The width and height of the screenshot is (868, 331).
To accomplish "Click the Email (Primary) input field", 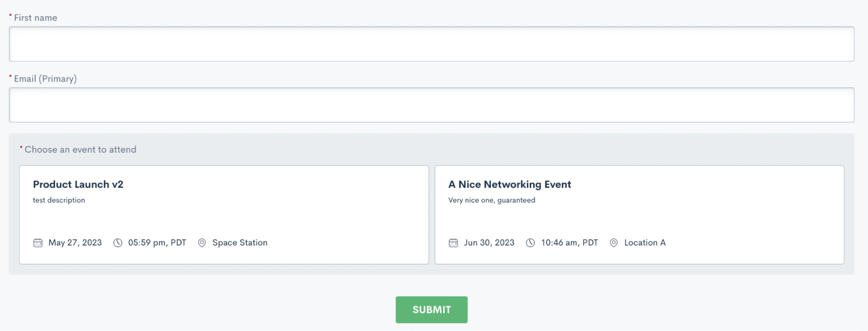I will [x=432, y=105].
